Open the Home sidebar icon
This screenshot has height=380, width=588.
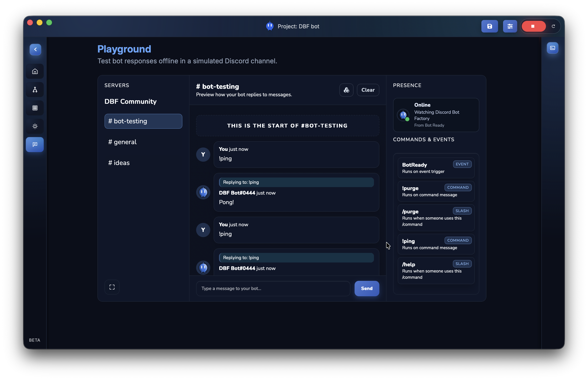pos(35,71)
